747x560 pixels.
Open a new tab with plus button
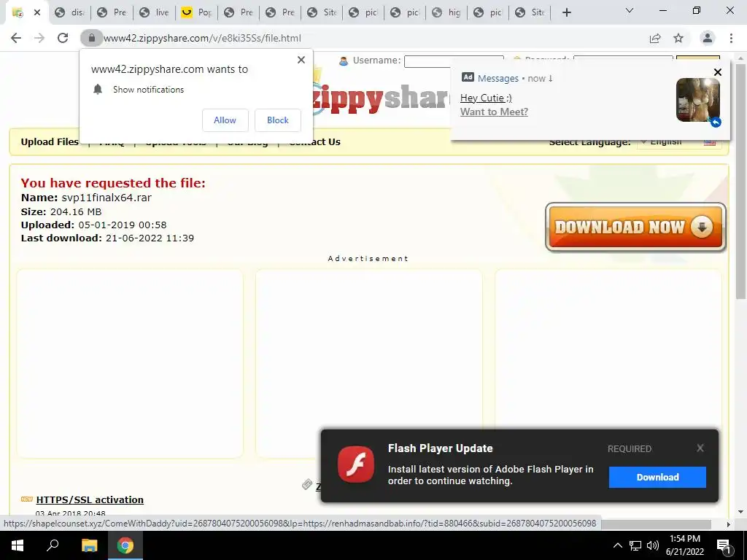pos(566,12)
